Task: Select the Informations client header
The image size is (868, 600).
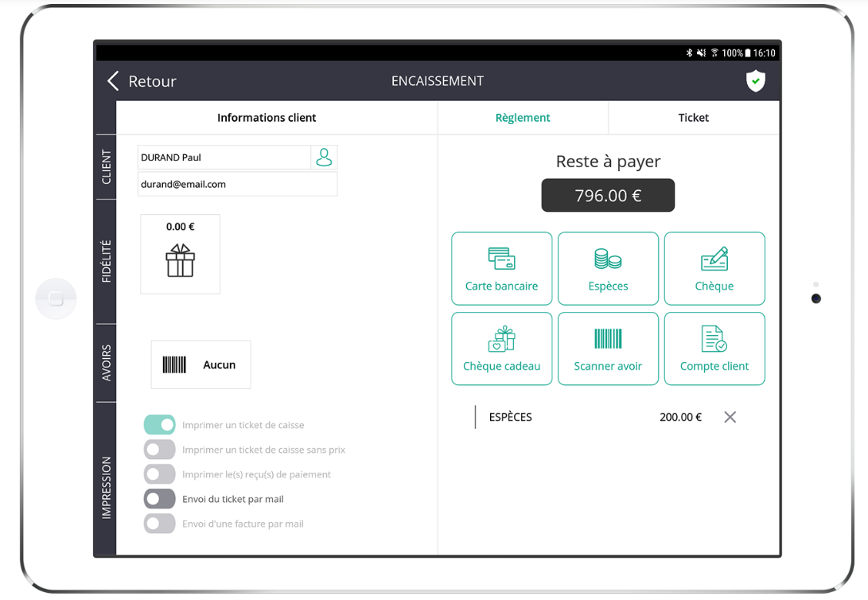Action: 267,117
